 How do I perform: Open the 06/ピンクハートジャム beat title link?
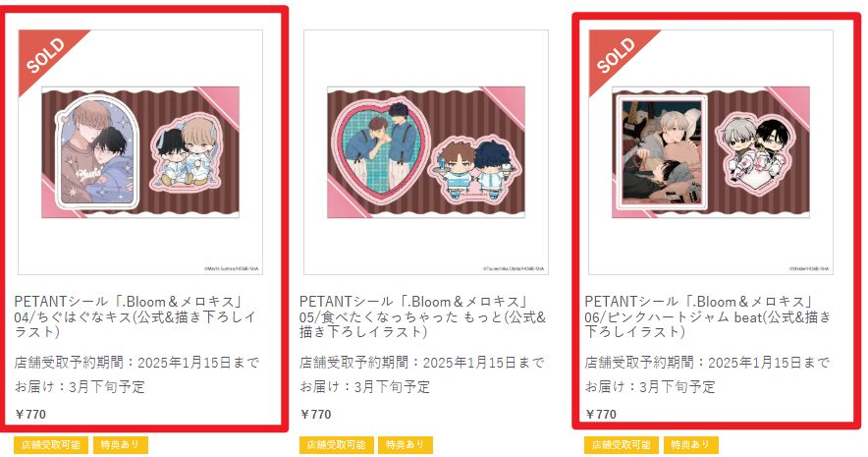coord(708,316)
